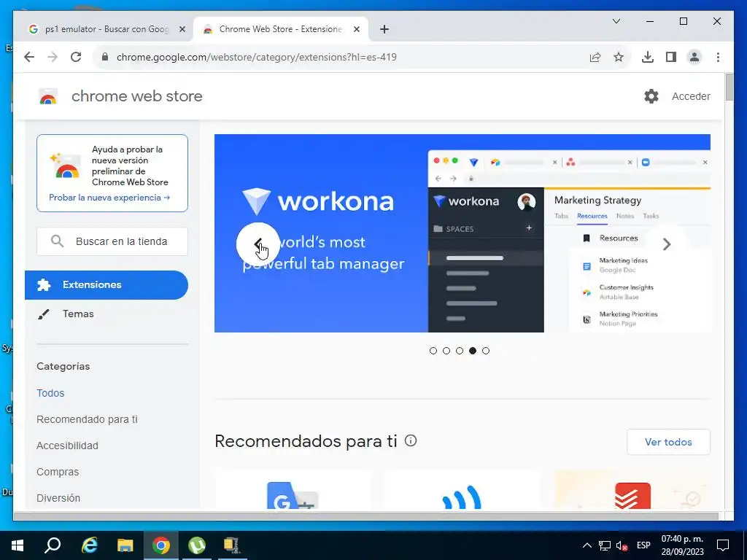Image resolution: width=747 pixels, height=560 pixels.
Task: Select fifth carousel dot indicator
Action: (x=485, y=351)
